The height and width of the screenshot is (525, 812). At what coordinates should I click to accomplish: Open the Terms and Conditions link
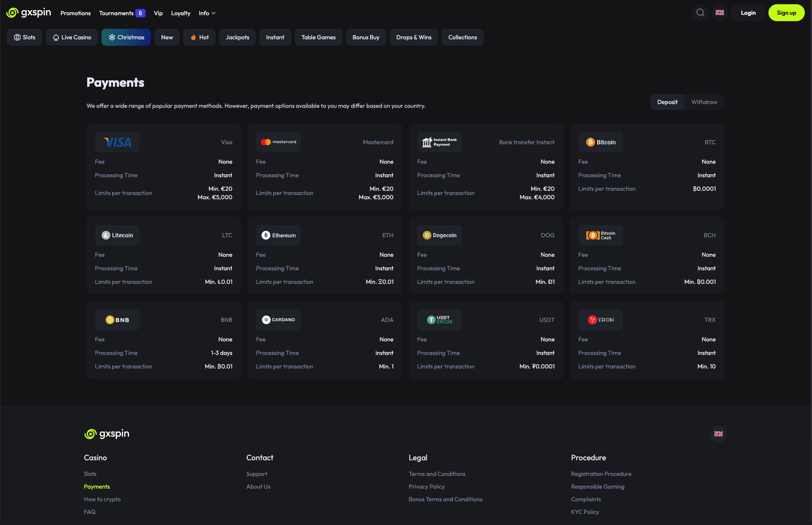tap(436, 474)
